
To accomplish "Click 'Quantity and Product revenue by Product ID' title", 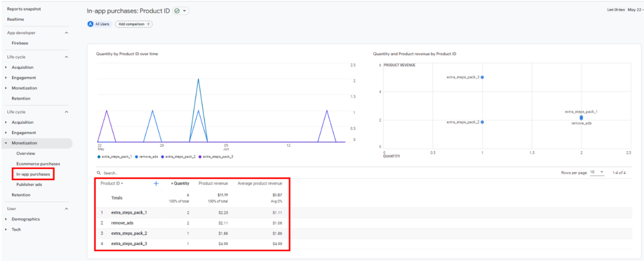I will point(415,54).
